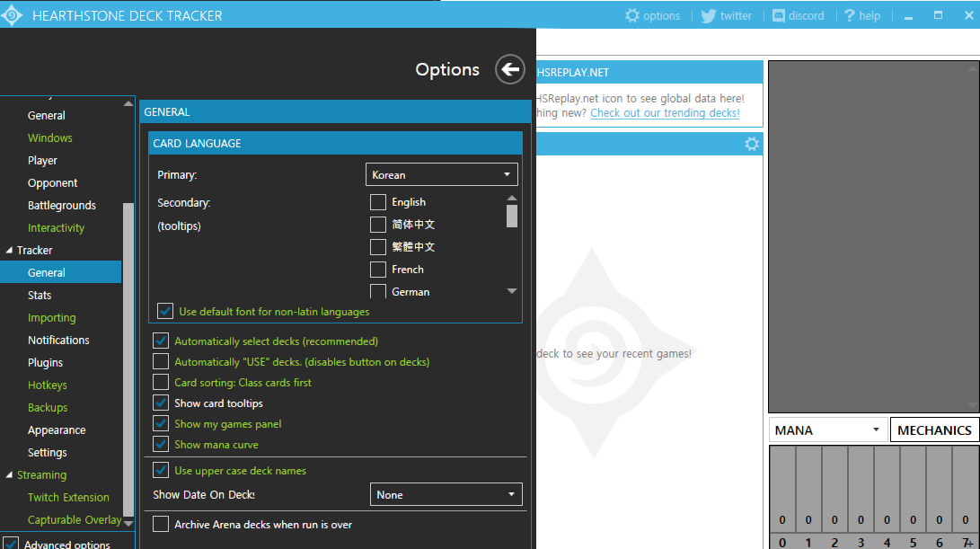Open Plugins options page
This screenshot has height=549, width=980.
point(45,363)
